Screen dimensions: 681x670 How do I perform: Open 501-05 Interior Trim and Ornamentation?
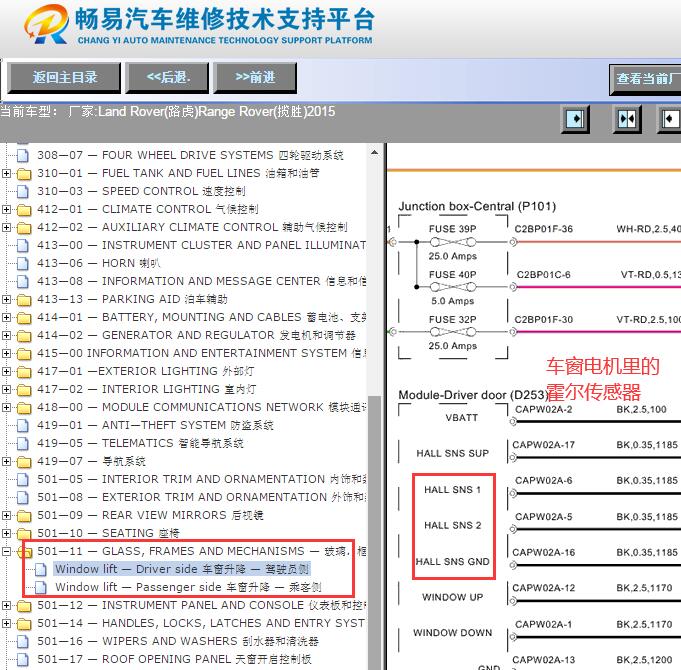point(202,479)
